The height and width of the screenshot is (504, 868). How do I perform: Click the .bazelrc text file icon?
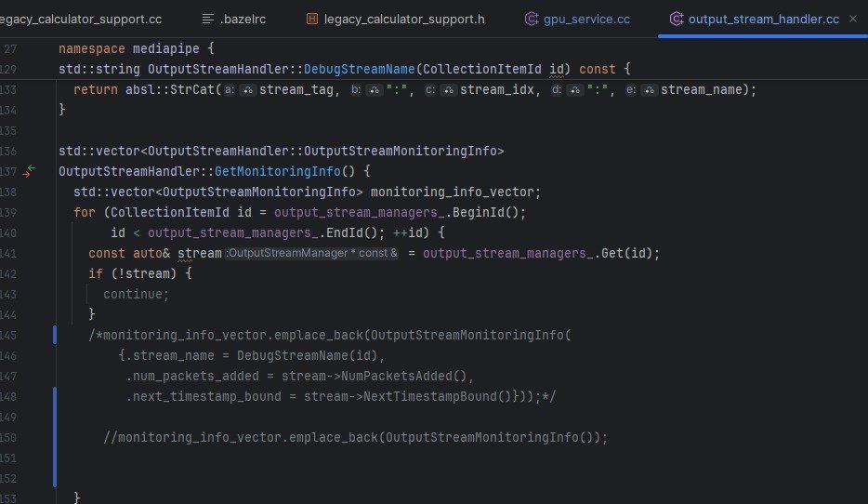coord(208,19)
